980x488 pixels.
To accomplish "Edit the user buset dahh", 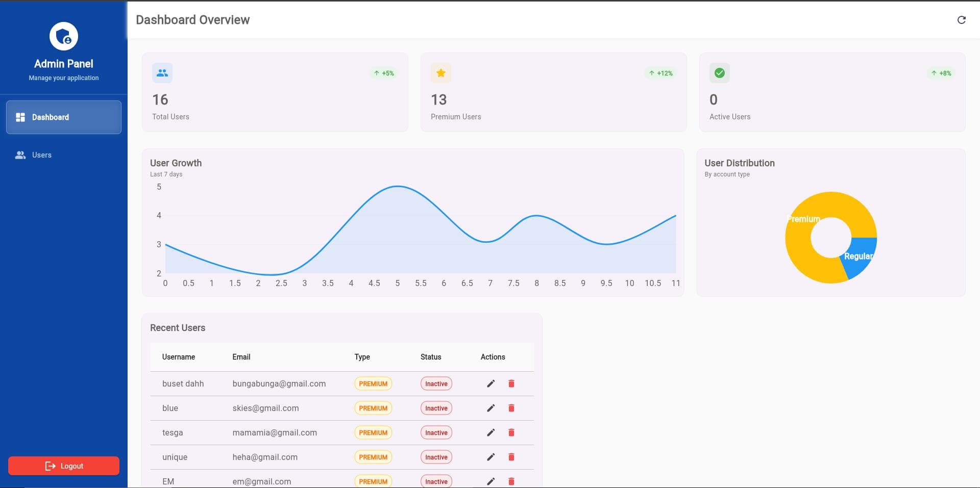I will (x=491, y=383).
